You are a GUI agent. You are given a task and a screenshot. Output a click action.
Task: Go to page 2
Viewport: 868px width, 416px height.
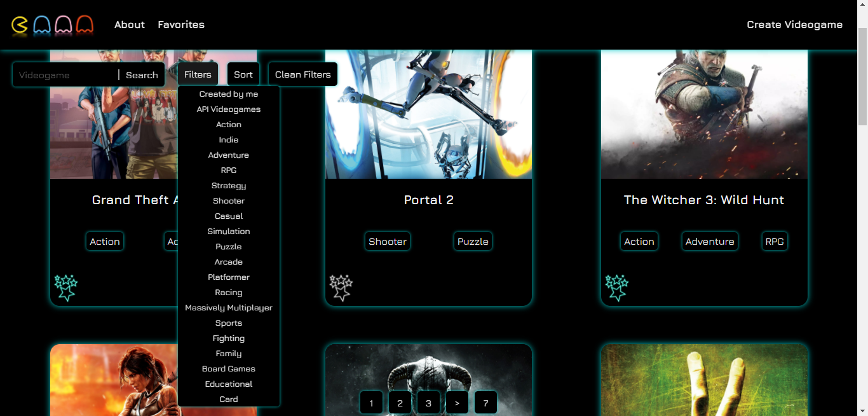point(400,403)
